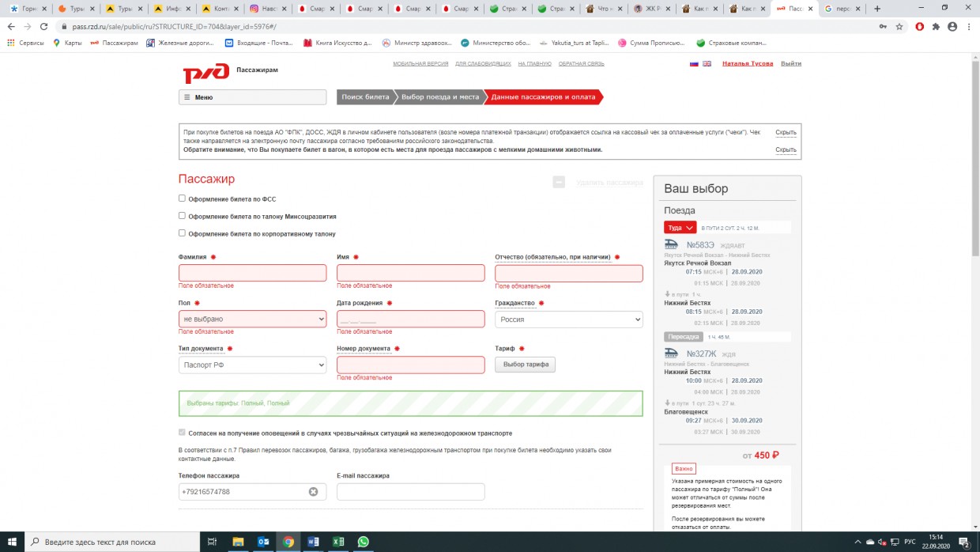Open Excel from the Windows taskbar
Screen dimensions: 980x552
[338, 542]
